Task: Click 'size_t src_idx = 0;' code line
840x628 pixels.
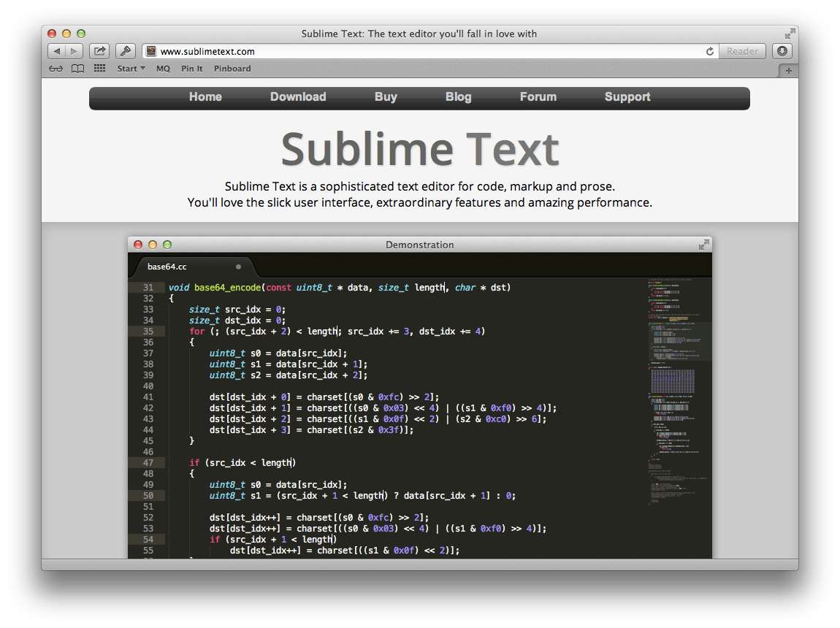Action: [237, 310]
